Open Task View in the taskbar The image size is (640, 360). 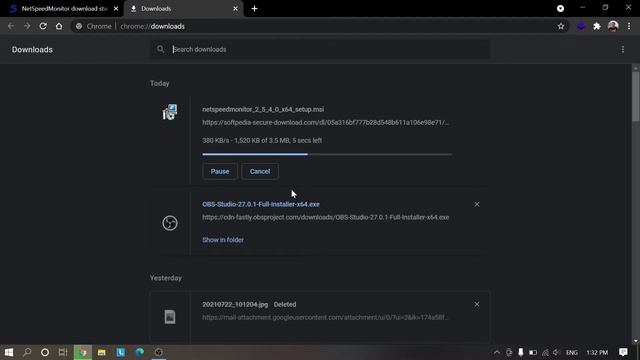pyautogui.click(x=62, y=352)
